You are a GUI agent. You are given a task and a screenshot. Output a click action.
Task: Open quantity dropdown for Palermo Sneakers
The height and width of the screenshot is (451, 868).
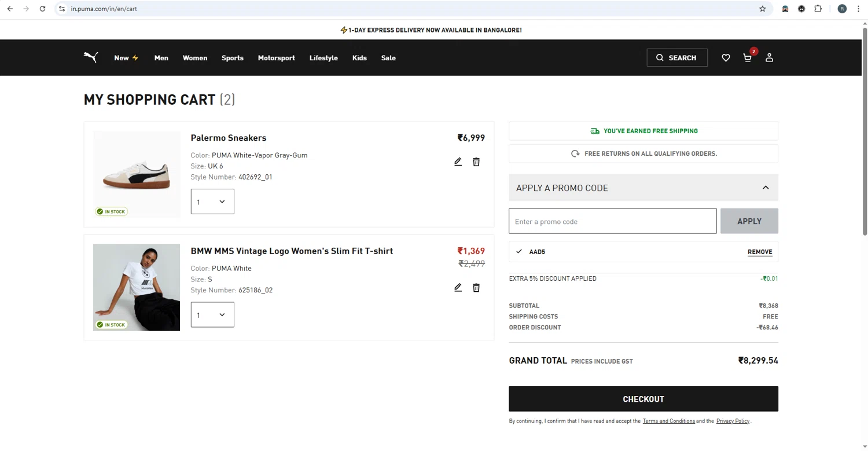pos(212,201)
